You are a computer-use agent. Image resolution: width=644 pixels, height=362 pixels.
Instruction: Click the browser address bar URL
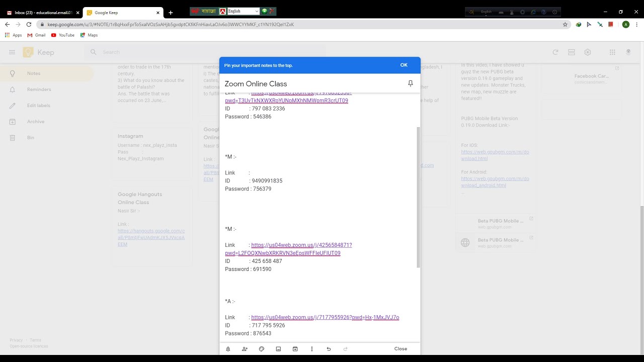[171, 24]
